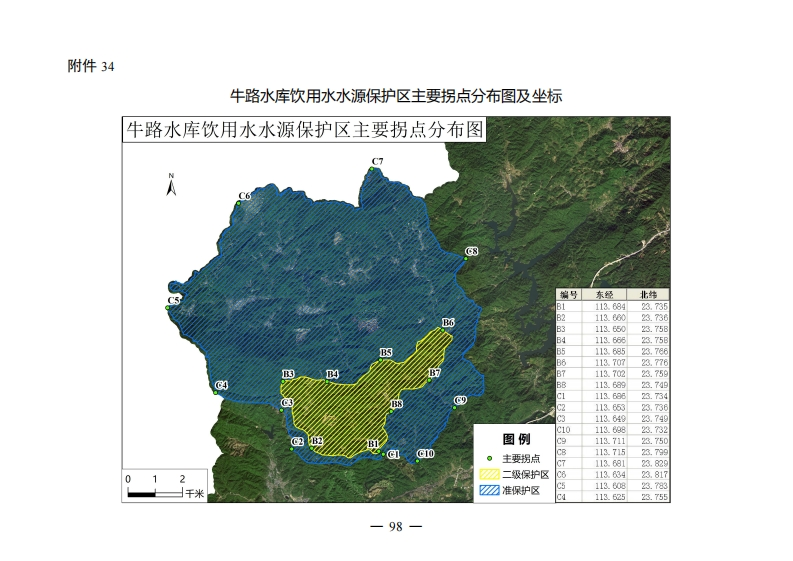Click the blue 准保护区 legend swatch

tap(490, 490)
